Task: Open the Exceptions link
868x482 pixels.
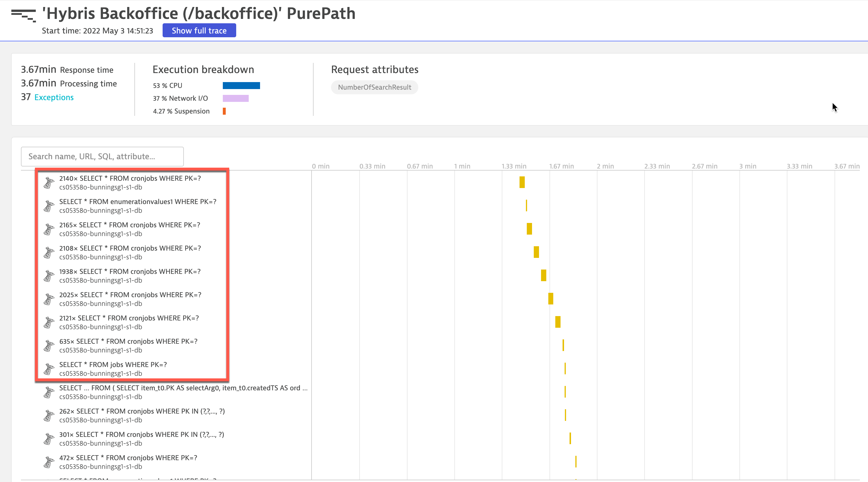Action: pos(54,98)
